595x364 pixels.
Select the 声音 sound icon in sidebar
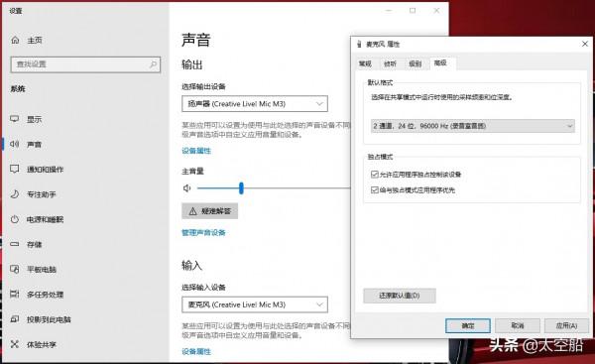(15, 144)
